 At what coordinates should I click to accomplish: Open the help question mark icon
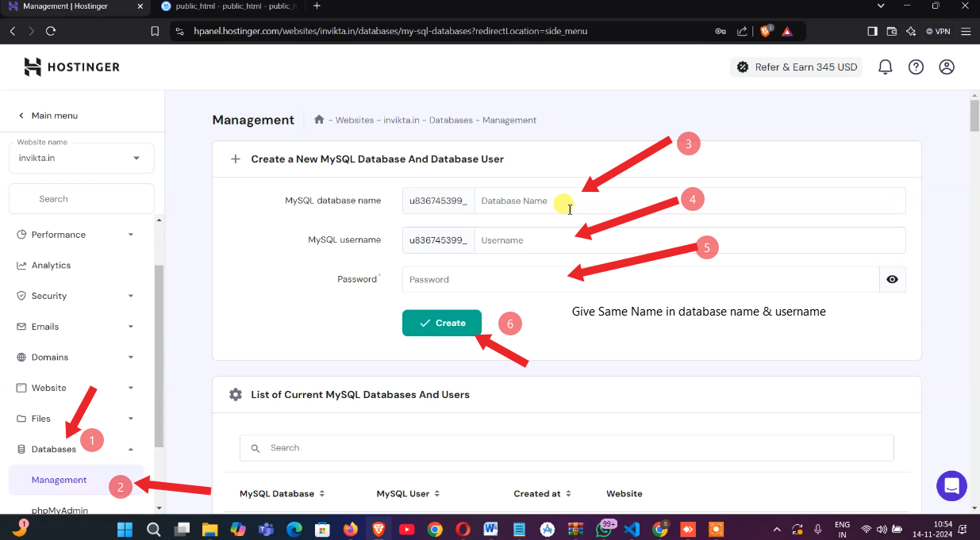[916, 67]
